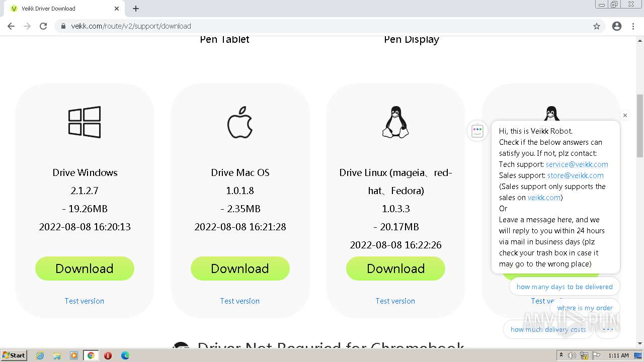Download the Mac OS driver 1.0.1.8
The height and width of the screenshot is (362, 644).
(x=240, y=268)
